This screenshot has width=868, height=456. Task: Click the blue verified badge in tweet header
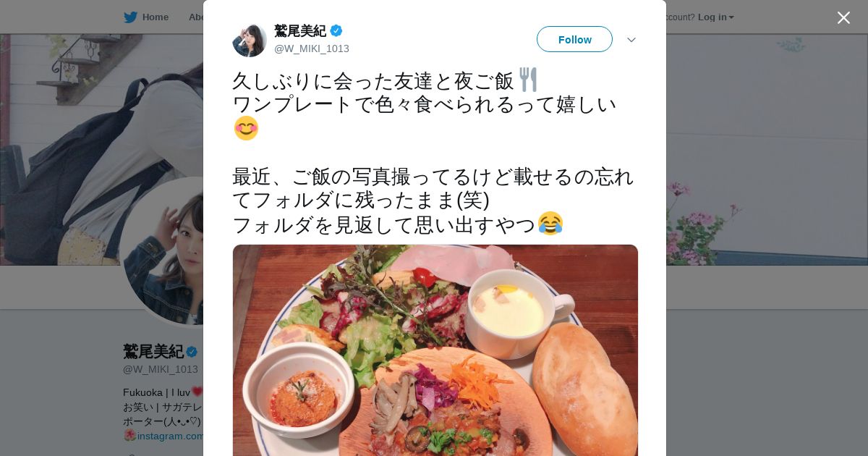point(336,31)
